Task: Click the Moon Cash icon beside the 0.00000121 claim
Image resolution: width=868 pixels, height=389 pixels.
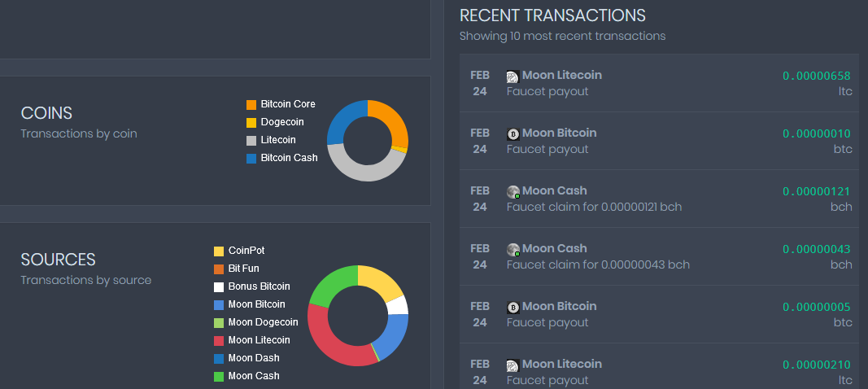Action: [x=513, y=192]
